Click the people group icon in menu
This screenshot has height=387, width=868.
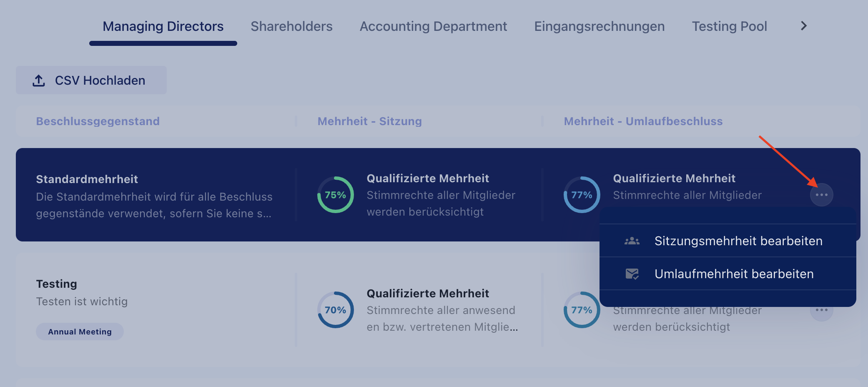[x=632, y=241]
